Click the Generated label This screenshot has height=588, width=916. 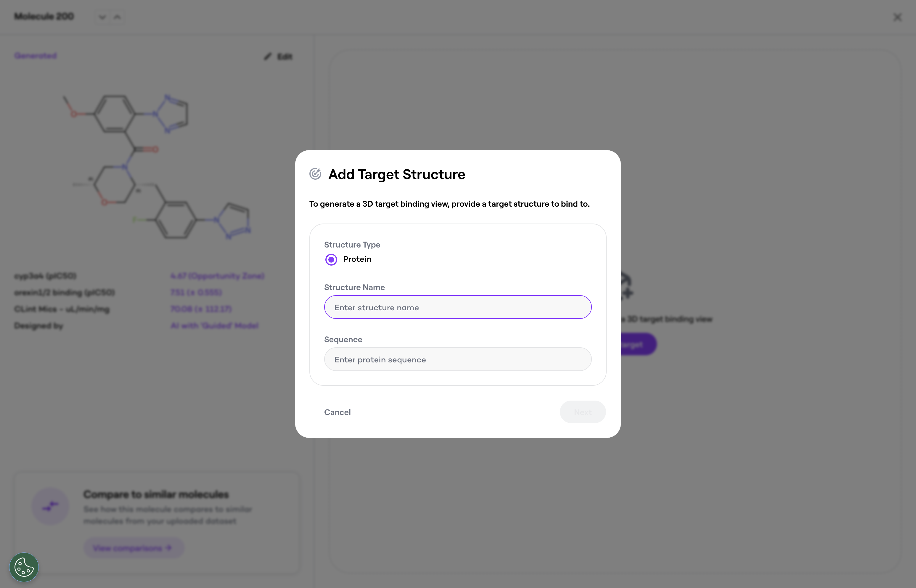click(x=36, y=56)
